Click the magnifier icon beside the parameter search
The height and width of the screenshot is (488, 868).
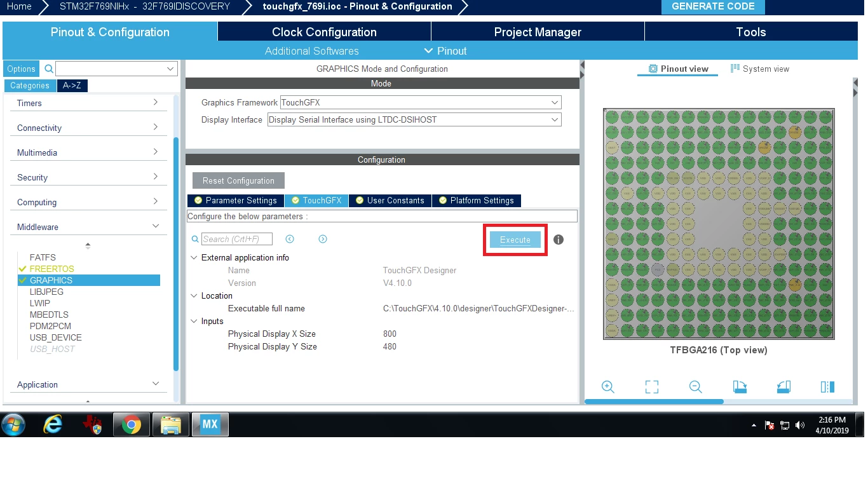click(195, 240)
